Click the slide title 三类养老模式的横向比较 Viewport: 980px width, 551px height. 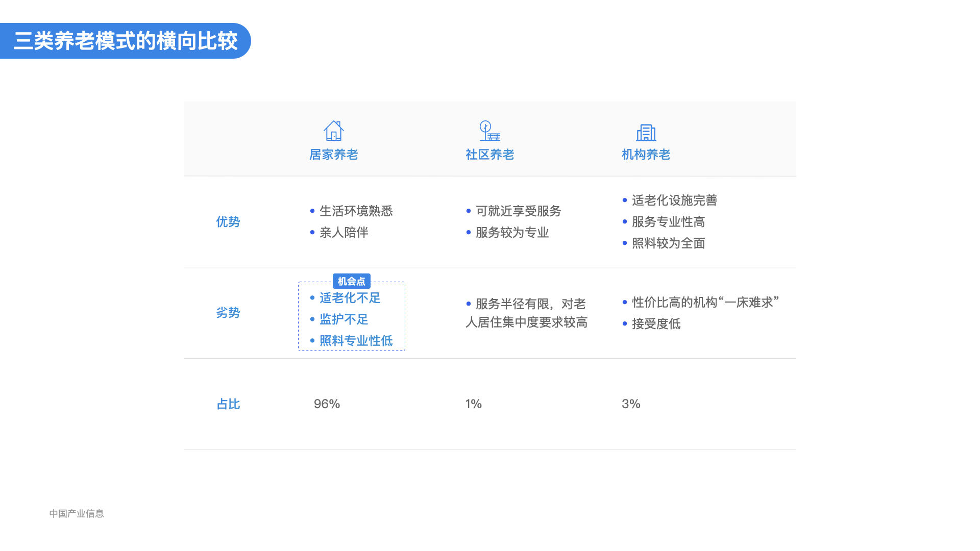pyautogui.click(x=126, y=41)
